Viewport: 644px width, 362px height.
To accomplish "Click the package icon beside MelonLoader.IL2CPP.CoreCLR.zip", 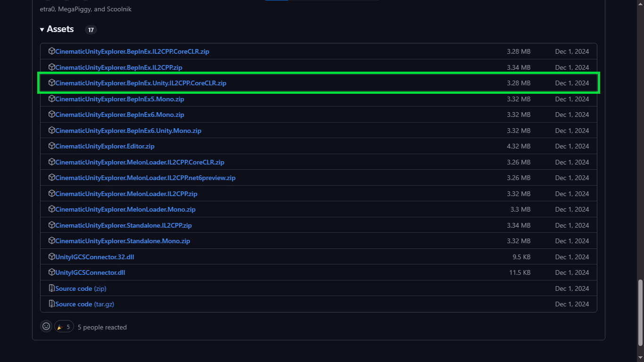I will click(52, 162).
